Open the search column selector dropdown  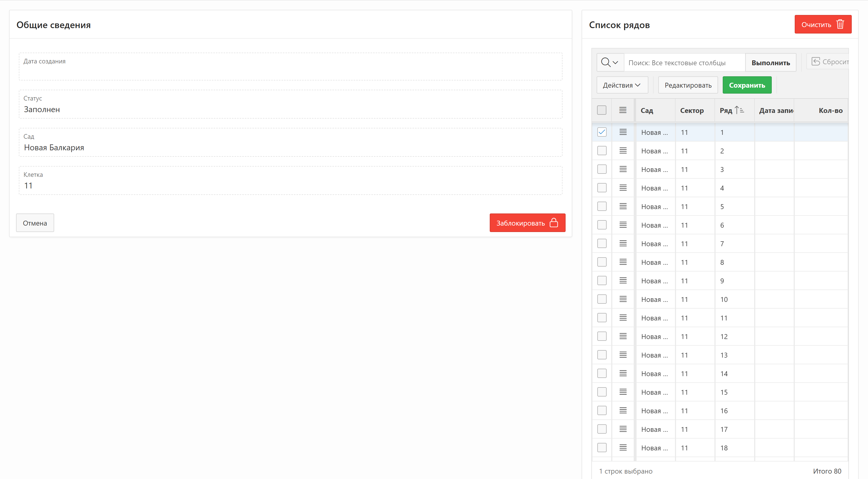(610, 62)
